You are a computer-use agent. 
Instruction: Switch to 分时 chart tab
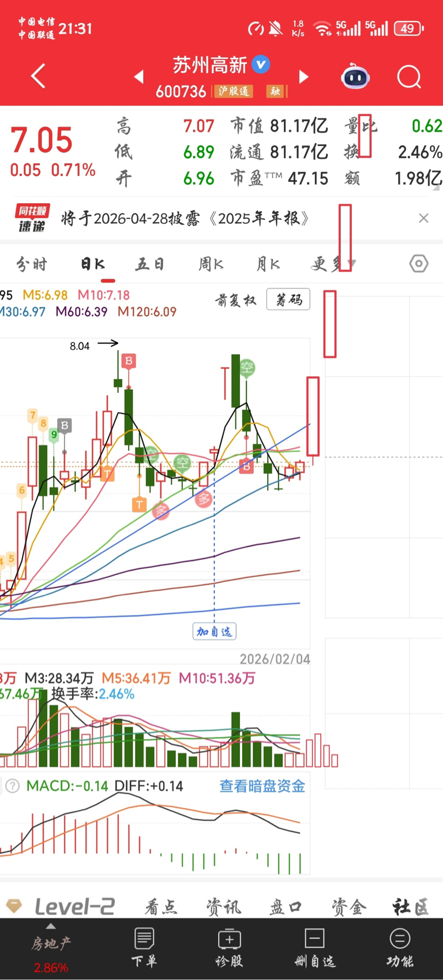pyautogui.click(x=32, y=264)
